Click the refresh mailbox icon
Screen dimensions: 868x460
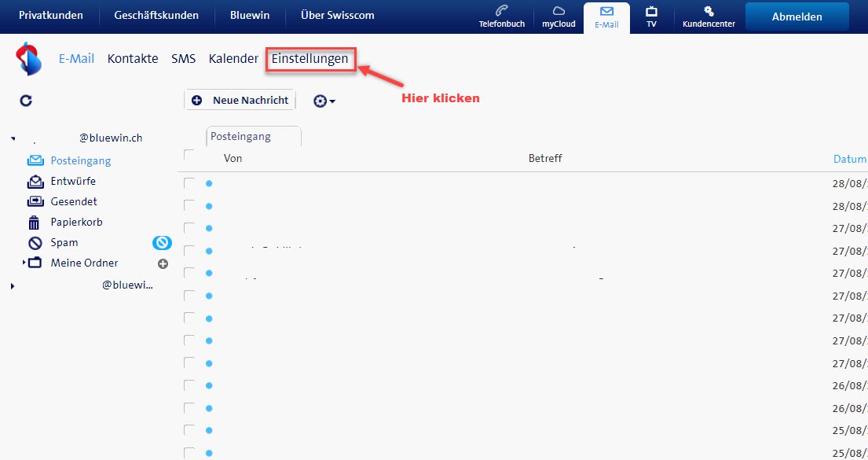coord(26,101)
